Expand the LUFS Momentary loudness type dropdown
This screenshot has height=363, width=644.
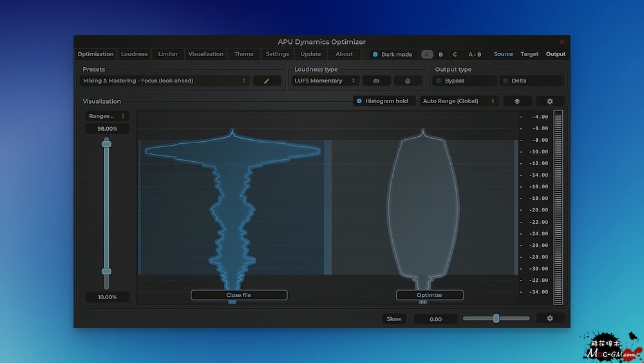pyautogui.click(x=325, y=81)
